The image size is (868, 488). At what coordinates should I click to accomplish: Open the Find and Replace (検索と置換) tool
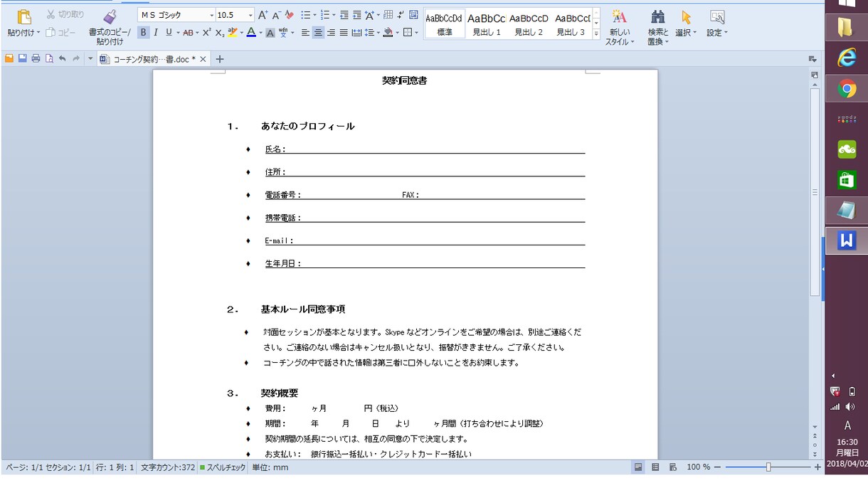tap(657, 27)
